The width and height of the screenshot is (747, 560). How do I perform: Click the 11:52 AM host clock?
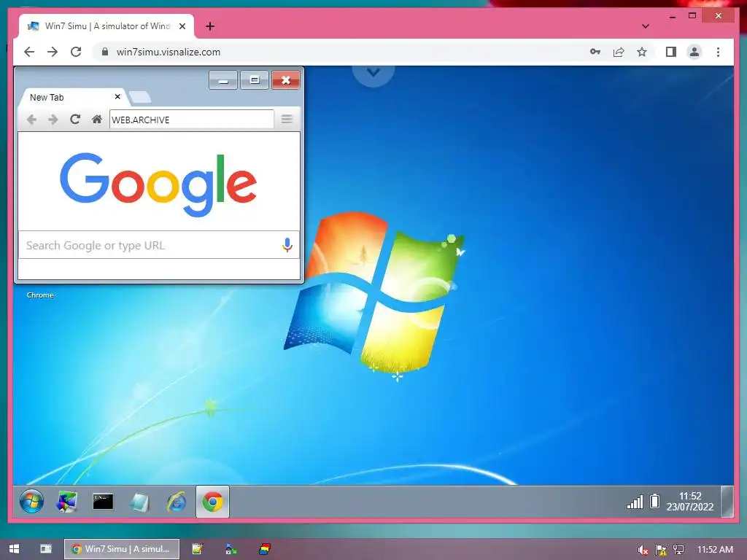click(715, 550)
